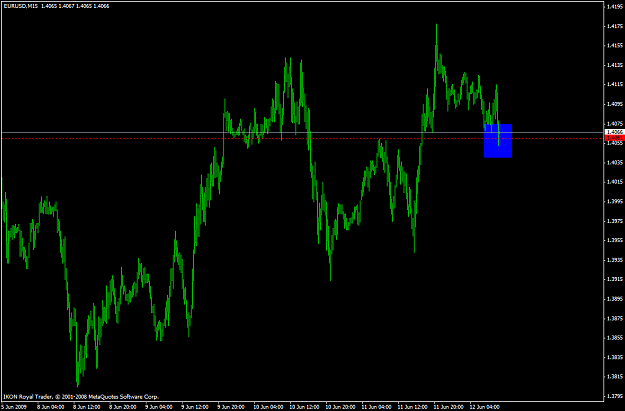Screen dimensions: 625x411
Task: Click the 1.3935 price scale label
Action: (615, 260)
